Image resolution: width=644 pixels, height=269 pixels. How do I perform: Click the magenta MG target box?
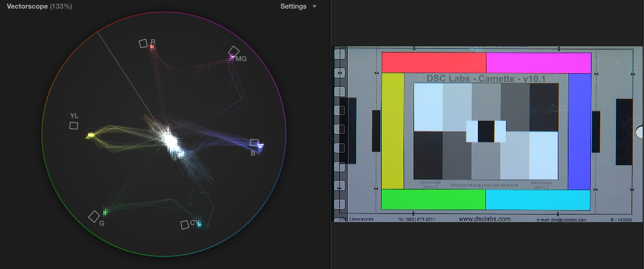(234, 51)
